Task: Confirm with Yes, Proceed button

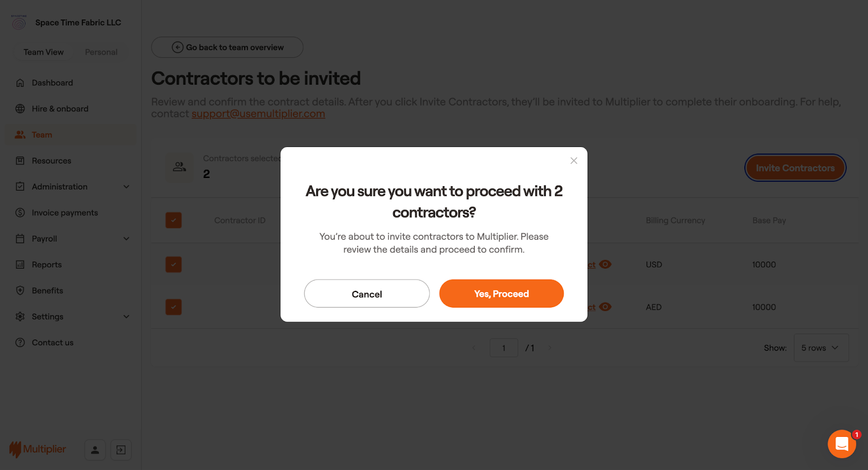Action: point(501,294)
